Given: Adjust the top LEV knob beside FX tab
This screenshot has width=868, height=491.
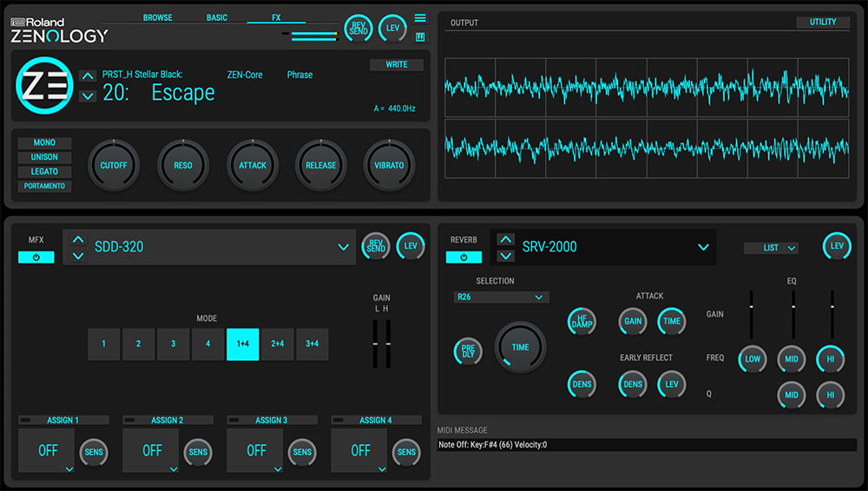Looking at the screenshot, I should (x=392, y=29).
